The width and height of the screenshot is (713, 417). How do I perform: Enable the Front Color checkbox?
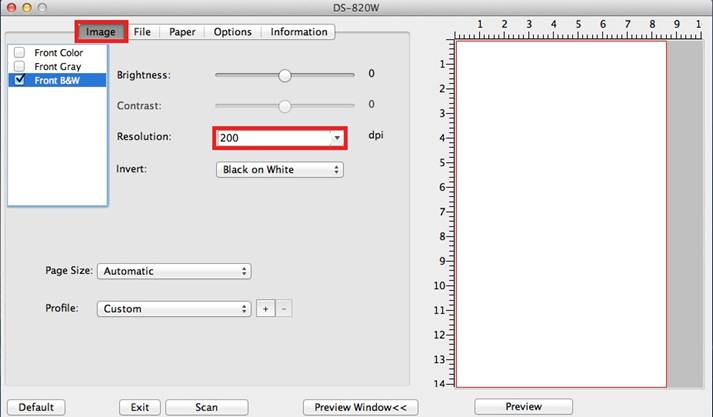click(19, 52)
